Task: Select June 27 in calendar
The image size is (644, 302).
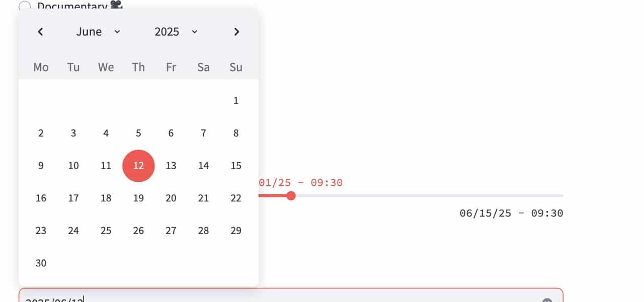Action: click(171, 231)
